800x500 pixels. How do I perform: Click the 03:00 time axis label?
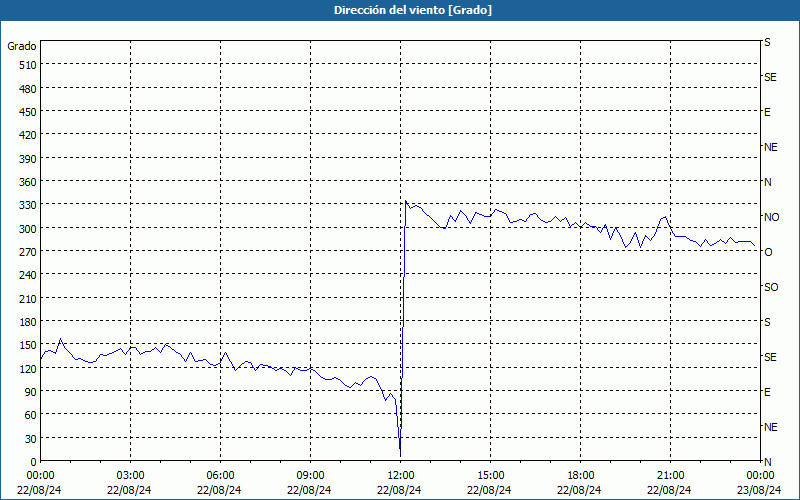[130, 476]
